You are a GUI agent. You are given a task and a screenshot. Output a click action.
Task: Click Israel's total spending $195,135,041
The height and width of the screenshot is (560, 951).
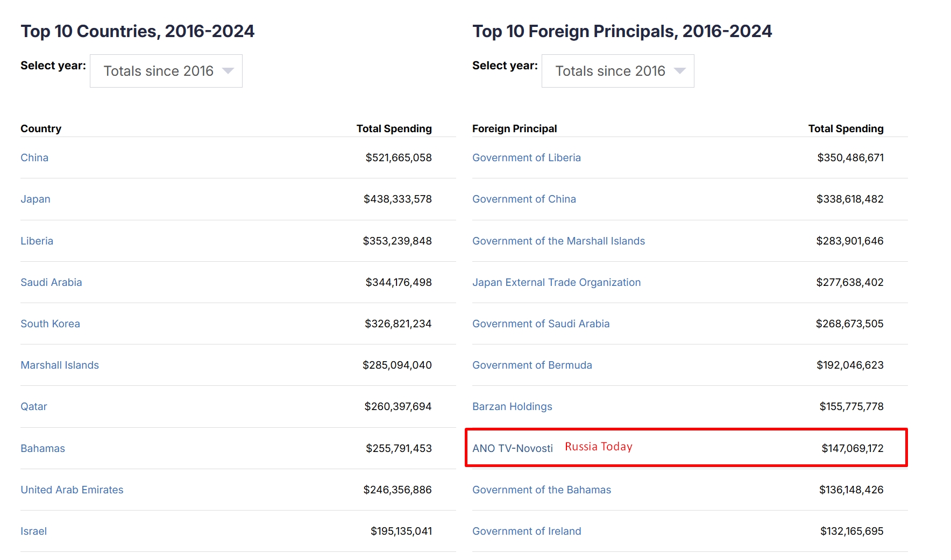[x=401, y=531]
